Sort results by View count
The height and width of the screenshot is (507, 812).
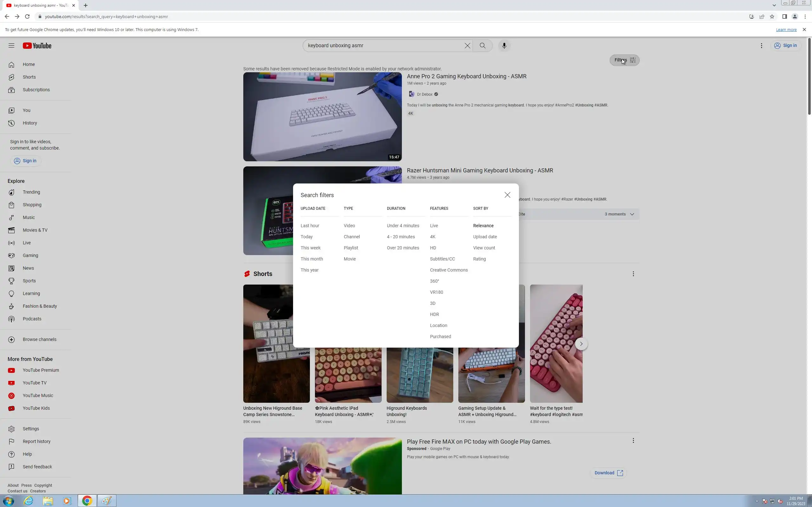tap(484, 248)
